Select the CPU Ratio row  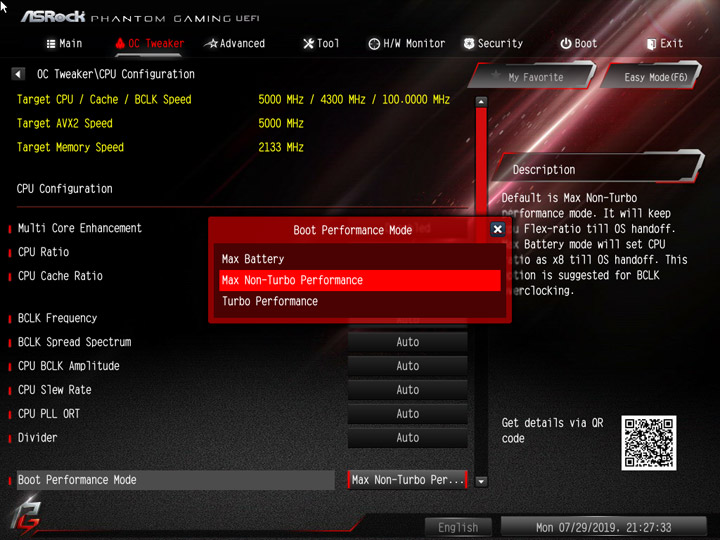pyautogui.click(x=43, y=252)
